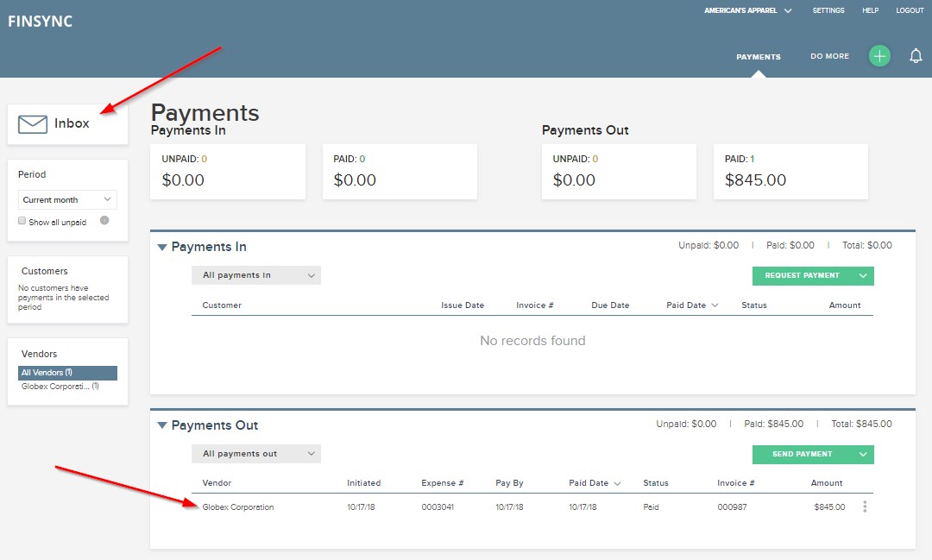The width and height of the screenshot is (932, 560).
Task: Click the info icon next to Show all unpaid
Action: [x=104, y=221]
